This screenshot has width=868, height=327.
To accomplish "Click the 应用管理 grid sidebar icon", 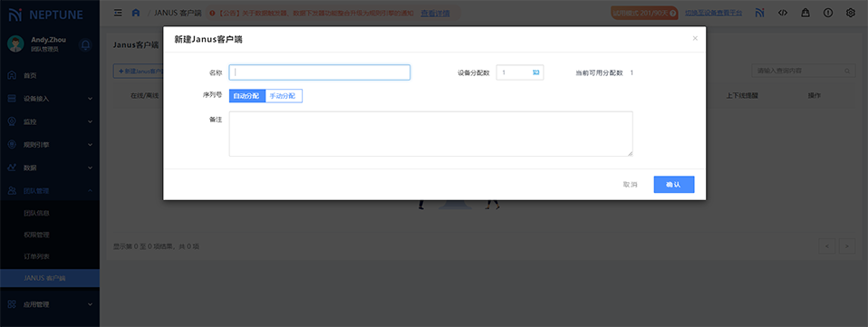I will click(12, 304).
